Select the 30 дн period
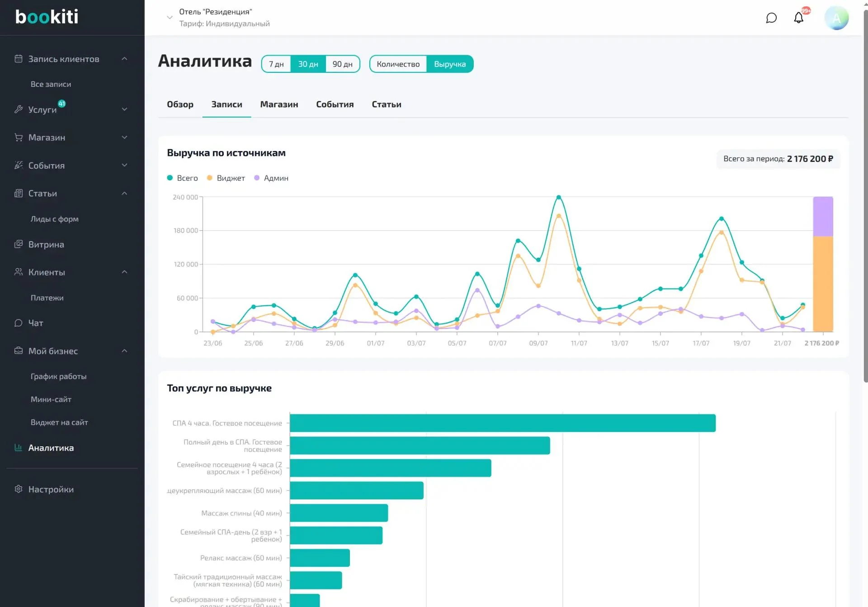 pyautogui.click(x=308, y=64)
